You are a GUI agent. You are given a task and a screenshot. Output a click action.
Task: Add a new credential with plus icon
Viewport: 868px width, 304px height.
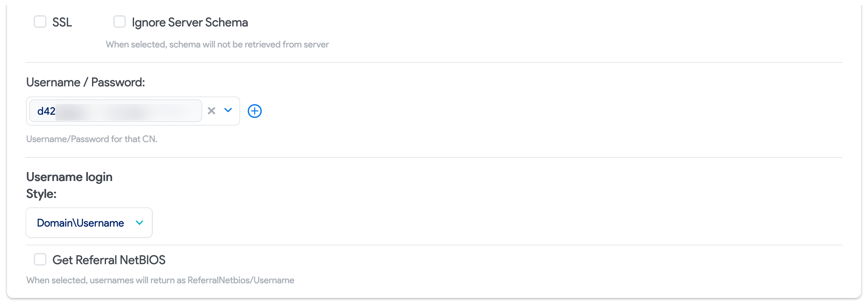[x=254, y=111]
